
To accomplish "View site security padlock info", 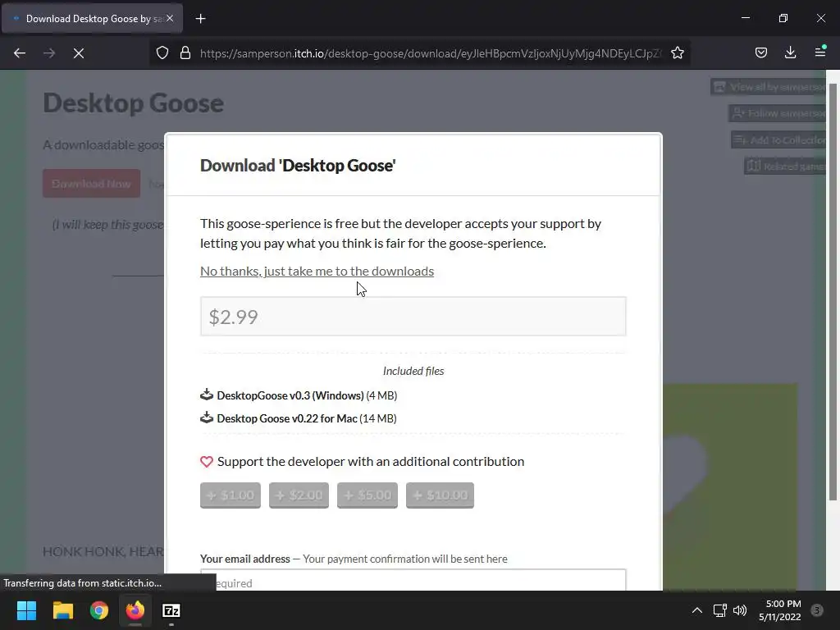I will coord(185,53).
